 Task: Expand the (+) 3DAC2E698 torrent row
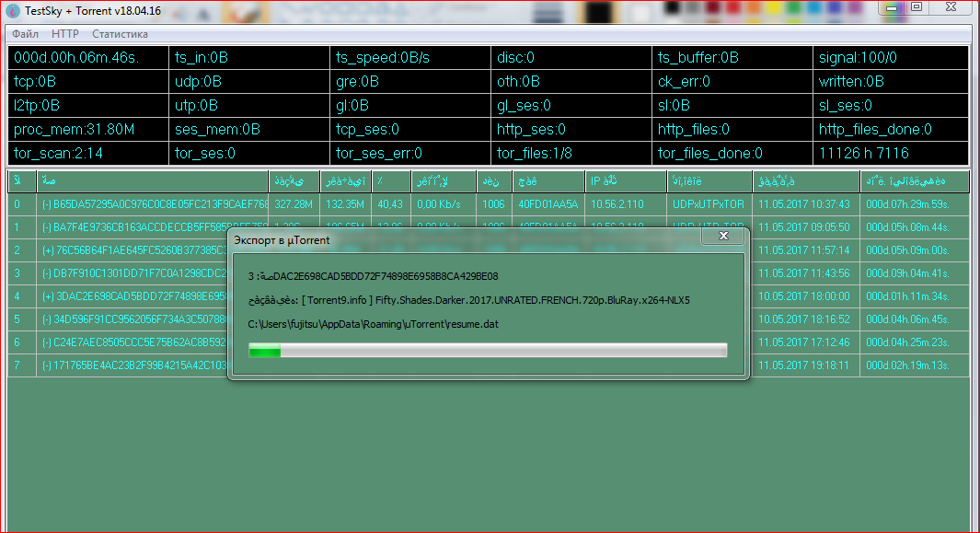(x=47, y=296)
